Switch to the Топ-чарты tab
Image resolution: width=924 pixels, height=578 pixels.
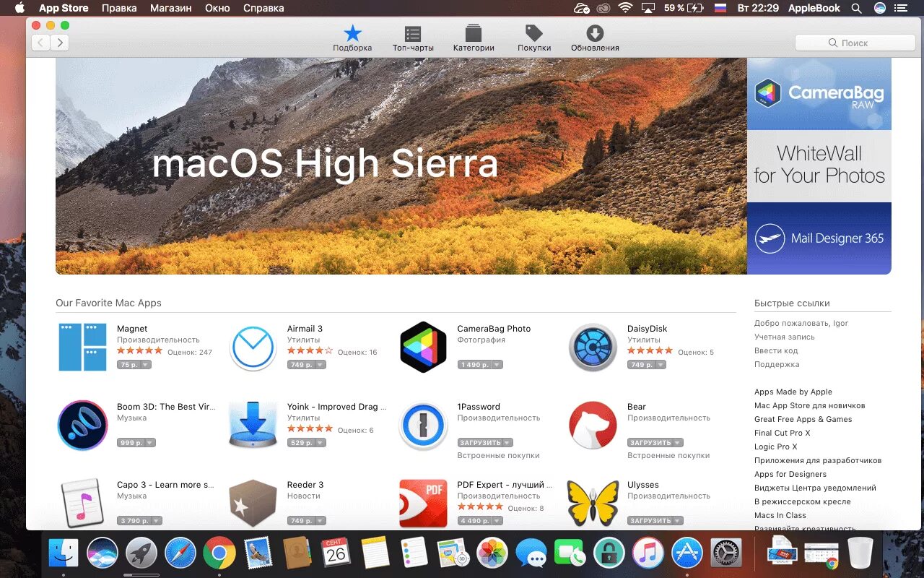click(413, 38)
